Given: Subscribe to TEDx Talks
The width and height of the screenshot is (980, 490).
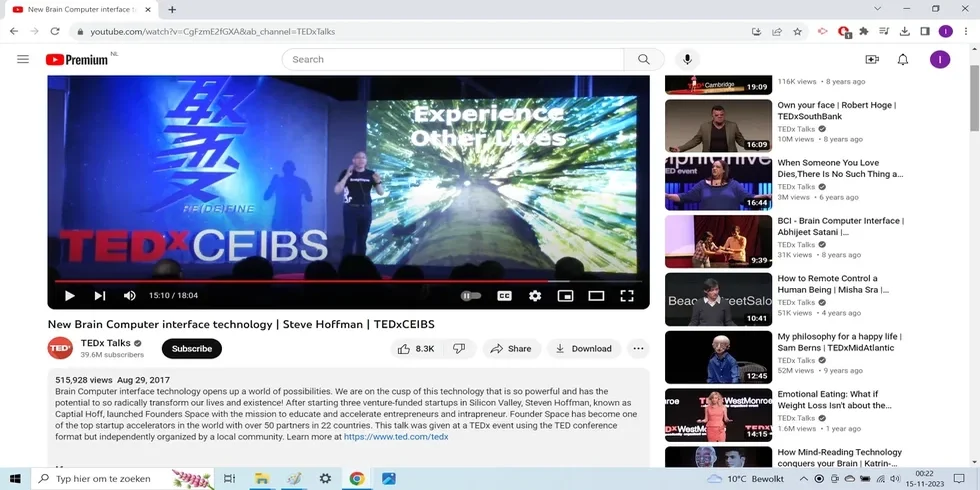Looking at the screenshot, I should pos(192,349).
